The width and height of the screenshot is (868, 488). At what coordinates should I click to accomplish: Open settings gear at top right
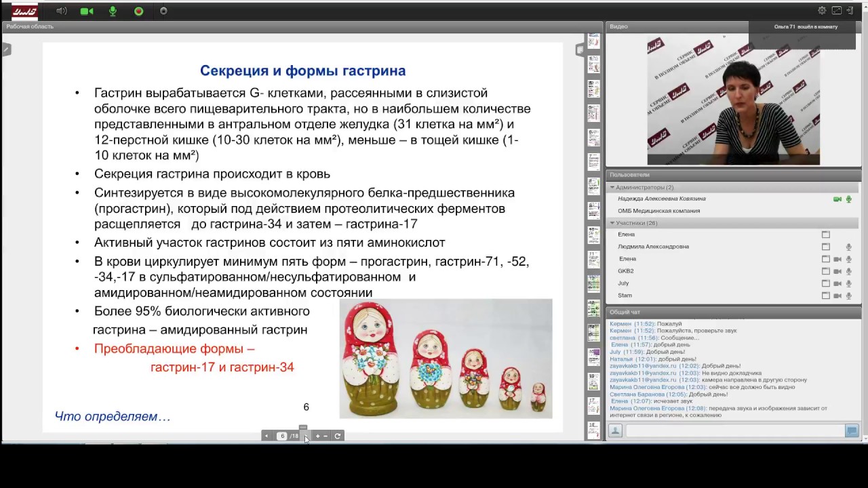[x=822, y=10]
